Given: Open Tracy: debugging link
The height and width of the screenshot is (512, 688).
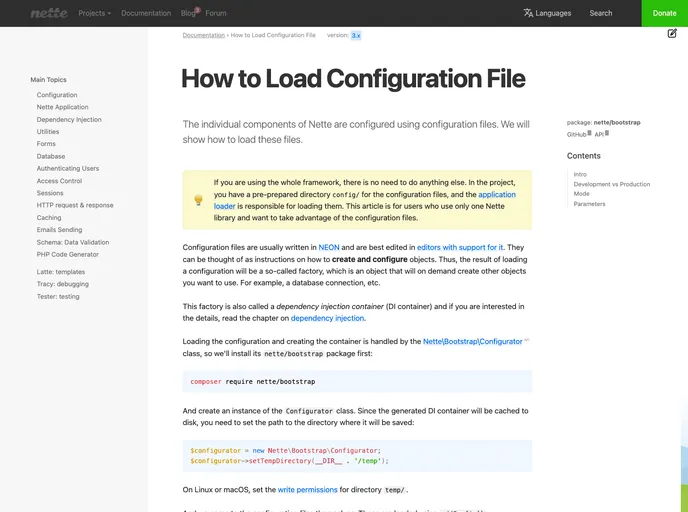Looking at the screenshot, I should point(63,284).
